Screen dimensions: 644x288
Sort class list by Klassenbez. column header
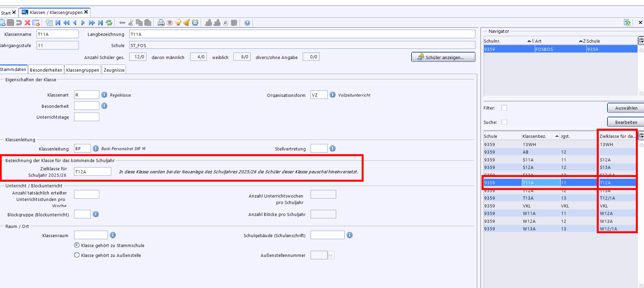(534, 136)
